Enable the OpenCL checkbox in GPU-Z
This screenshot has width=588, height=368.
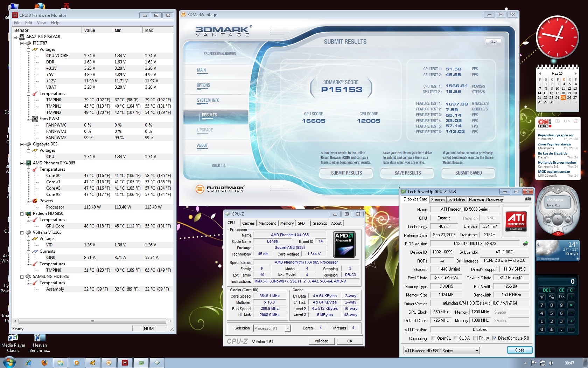click(434, 338)
